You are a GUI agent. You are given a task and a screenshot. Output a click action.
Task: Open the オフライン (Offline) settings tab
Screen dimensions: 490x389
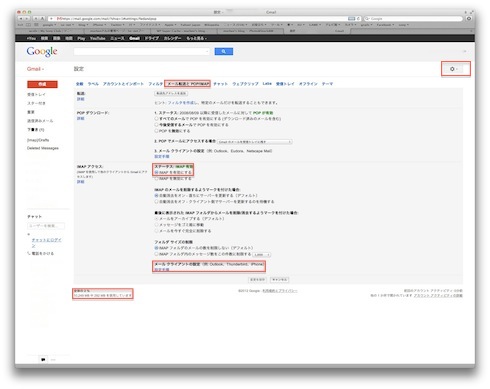[x=308, y=84]
